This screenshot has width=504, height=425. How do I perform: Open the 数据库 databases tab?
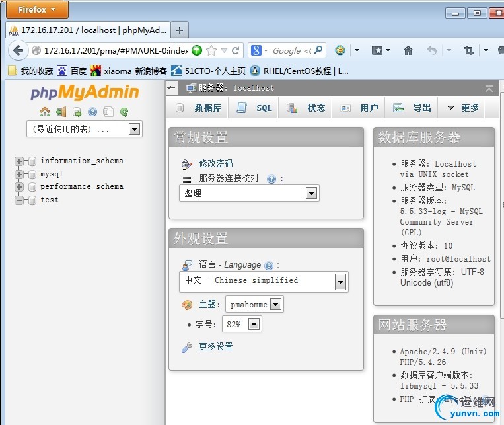coord(199,108)
